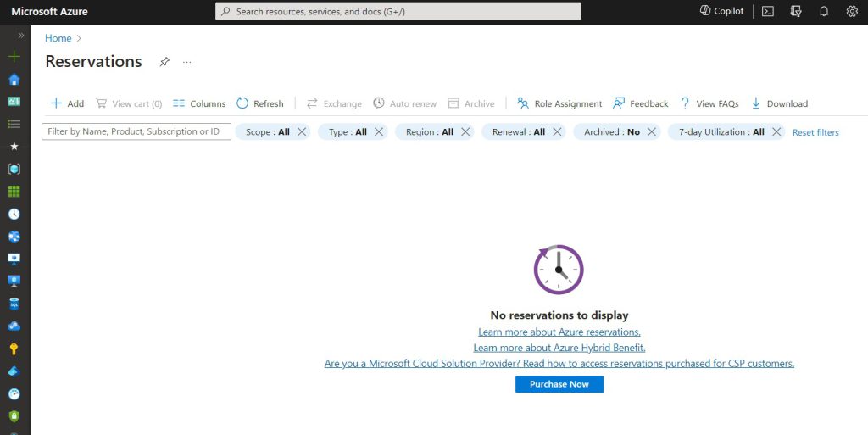The width and height of the screenshot is (868, 435).
Task: Remove the Renewal filter pill
Action: coord(557,131)
